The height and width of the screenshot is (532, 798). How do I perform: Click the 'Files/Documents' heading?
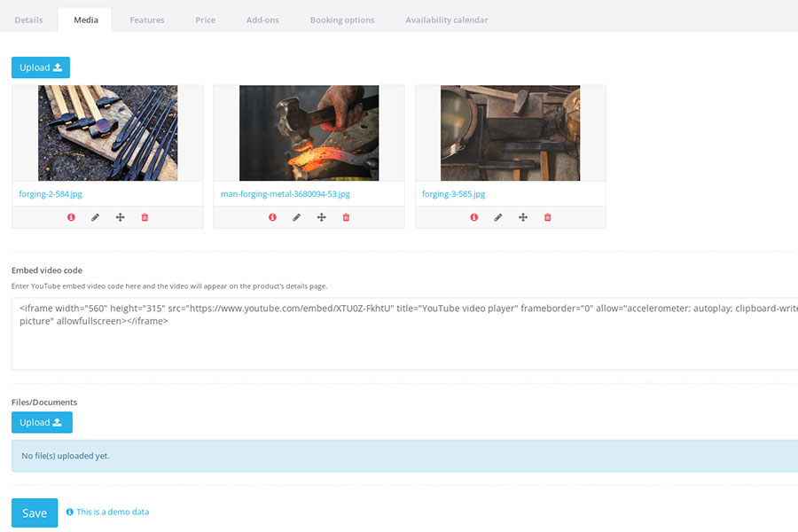pyautogui.click(x=44, y=403)
